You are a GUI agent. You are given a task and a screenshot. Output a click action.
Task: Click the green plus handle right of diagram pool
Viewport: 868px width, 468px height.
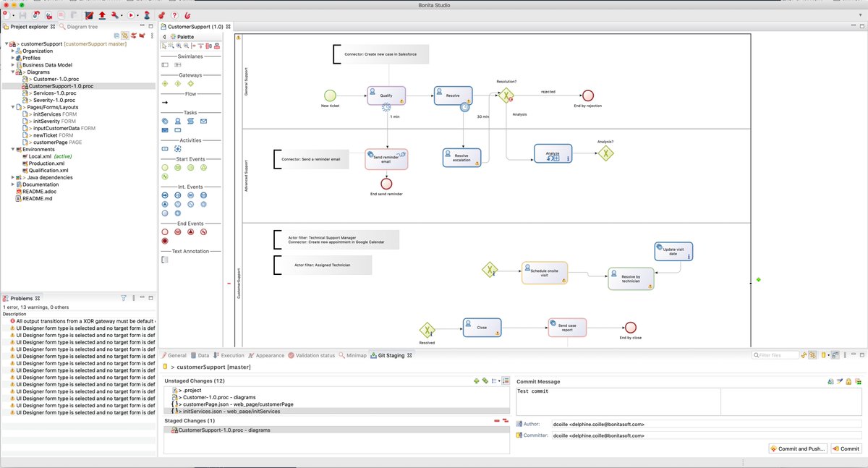[758, 280]
